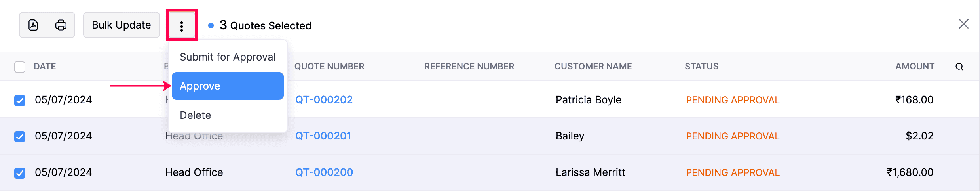
Task: Click the PDF export icon
Action: click(33, 25)
